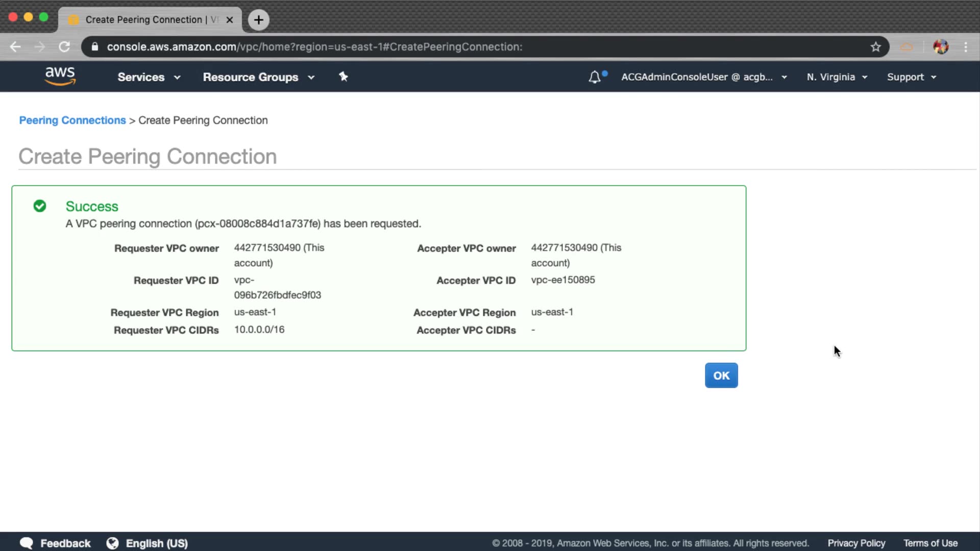Image resolution: width=980 pixels, height=551 pixels.
Task: Click the browser reload icon
Action: (64, 47)
